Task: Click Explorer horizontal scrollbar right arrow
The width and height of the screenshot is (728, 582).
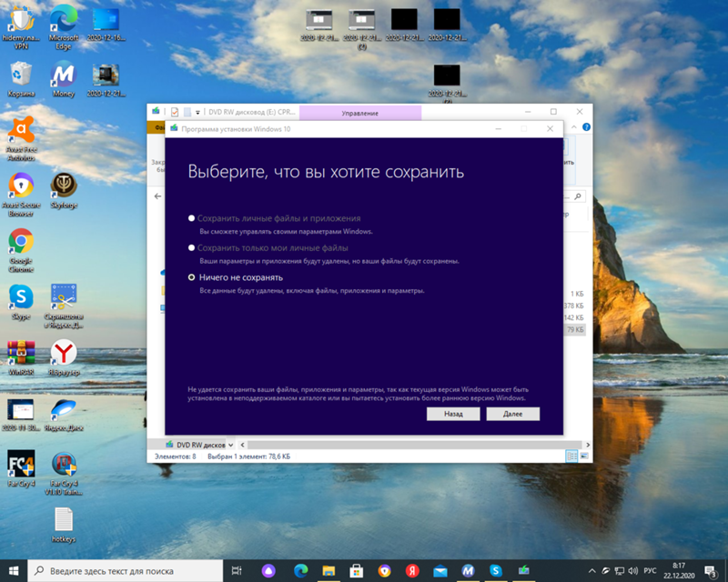Action: tap(588, 445)
